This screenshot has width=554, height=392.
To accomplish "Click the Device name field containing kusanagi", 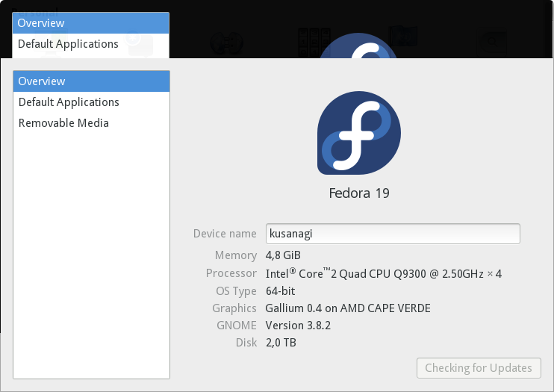I will pos(393,234).
